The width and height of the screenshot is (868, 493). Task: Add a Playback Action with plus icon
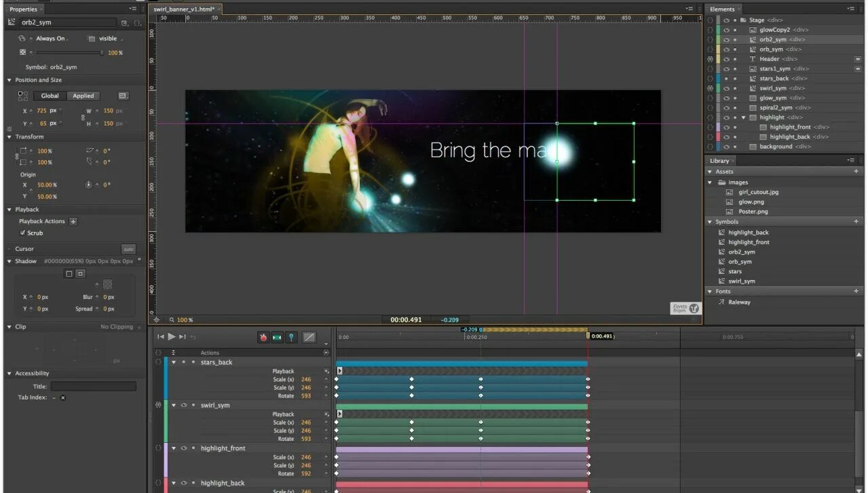click(x=73, y=221)
